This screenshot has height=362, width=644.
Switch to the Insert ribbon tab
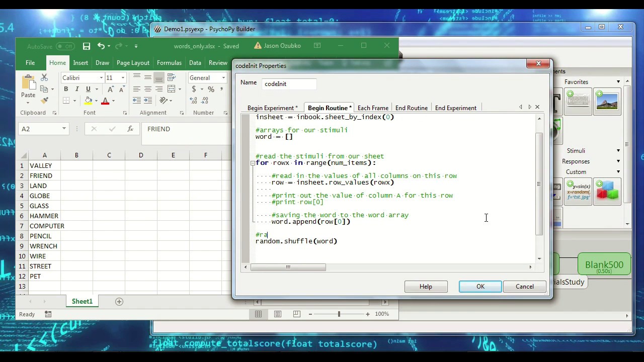click(x=80, y=63)
